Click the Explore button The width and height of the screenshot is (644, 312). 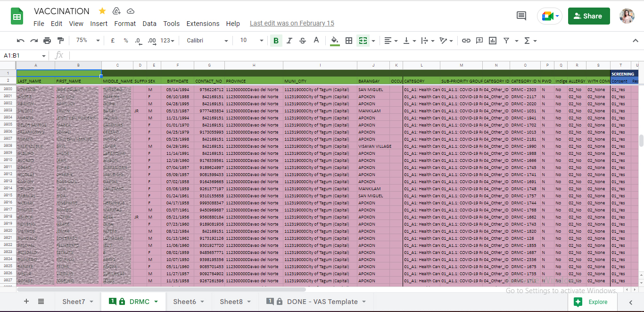pyautogui.click(x=592, y=302)
